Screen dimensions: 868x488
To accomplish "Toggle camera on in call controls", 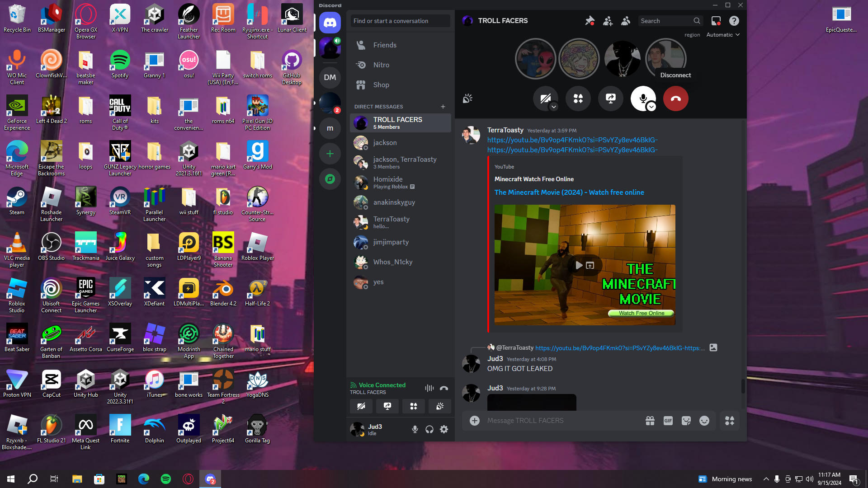I will (545, 98).
